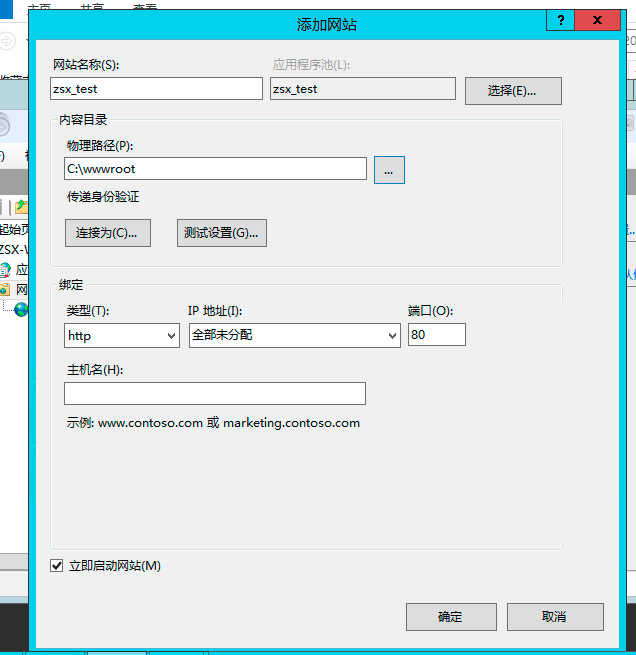
Task: Toggle Start website immediately (立即启动网站) checkbox
Action: click(57, 566)
